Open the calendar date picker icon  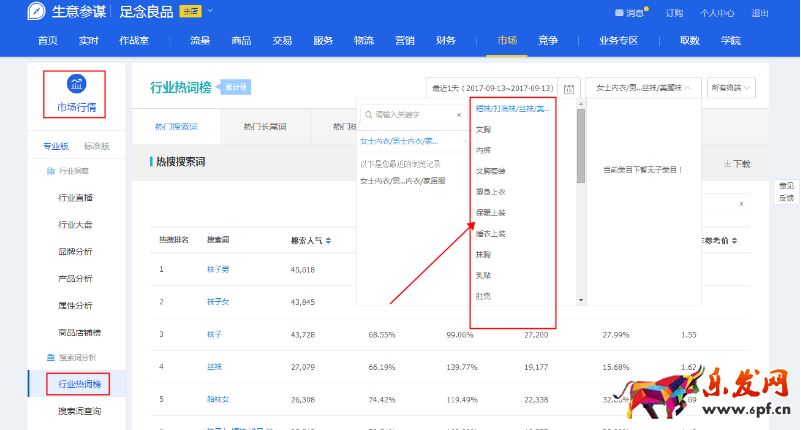click(568, 88)
